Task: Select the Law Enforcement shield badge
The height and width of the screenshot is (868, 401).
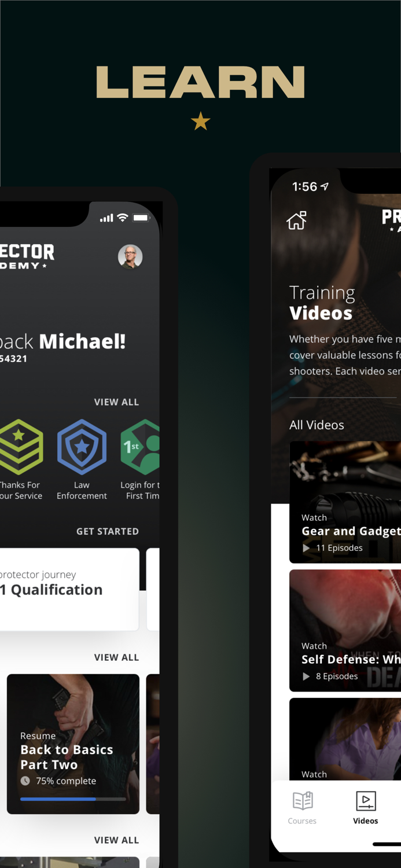Action: coord(82,447)
